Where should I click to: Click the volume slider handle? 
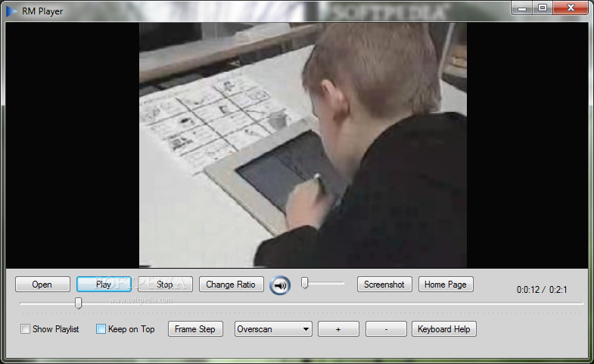click(x=305, y=282)
